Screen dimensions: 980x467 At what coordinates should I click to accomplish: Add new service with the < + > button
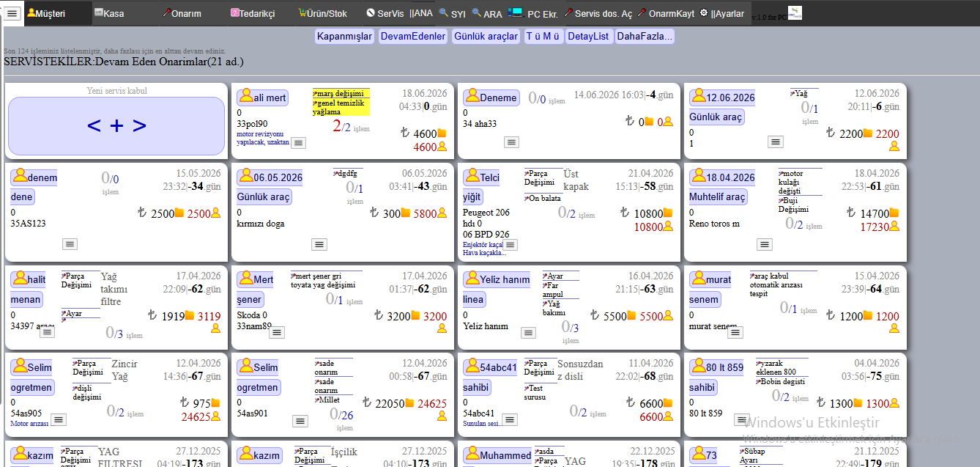(x=116, y=125)
